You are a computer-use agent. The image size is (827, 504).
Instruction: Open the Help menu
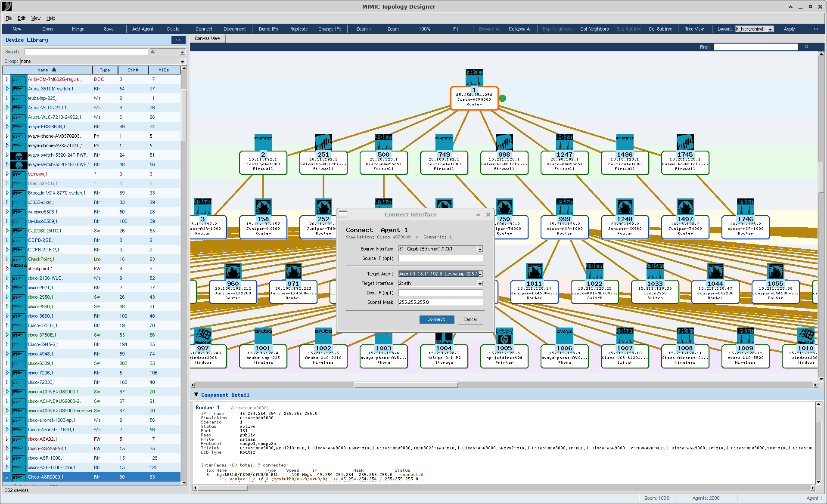[51, 18]
